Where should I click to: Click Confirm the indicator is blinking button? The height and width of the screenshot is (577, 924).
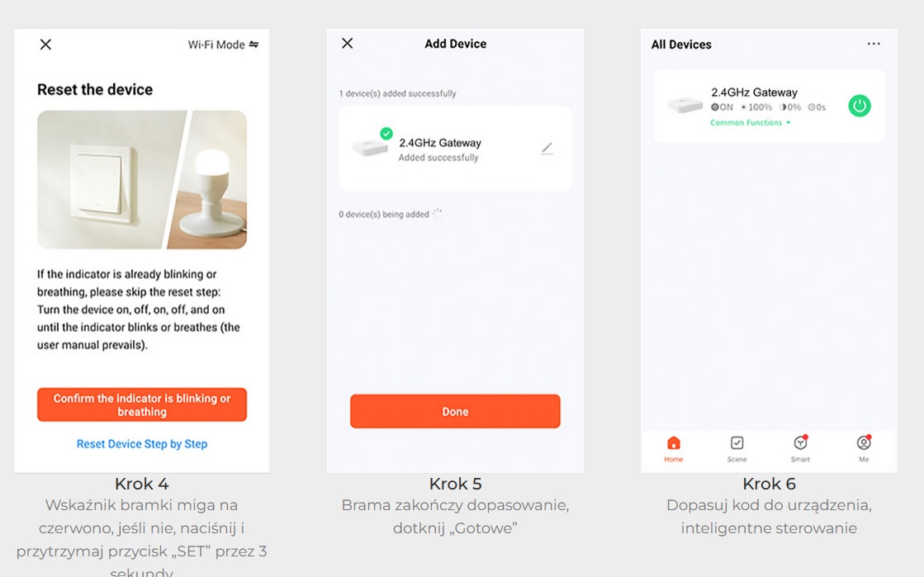point(142,404)
